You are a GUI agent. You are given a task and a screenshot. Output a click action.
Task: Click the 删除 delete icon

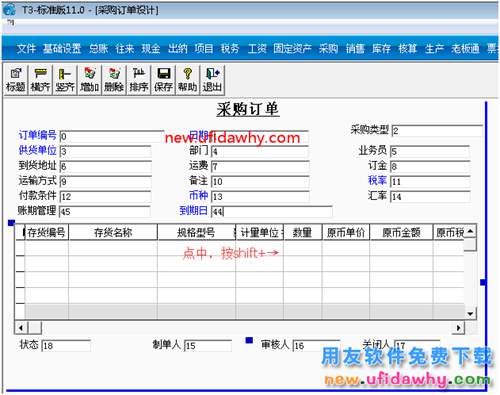pyautogui.click(x=114, y=80)
